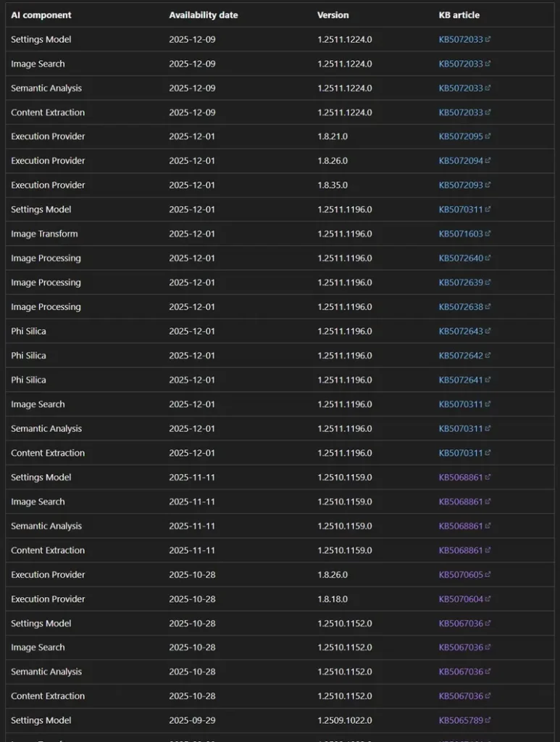Click the external-link icon after KB5071603
Viewport: 560px width, 742px height.
click(488, 234)
